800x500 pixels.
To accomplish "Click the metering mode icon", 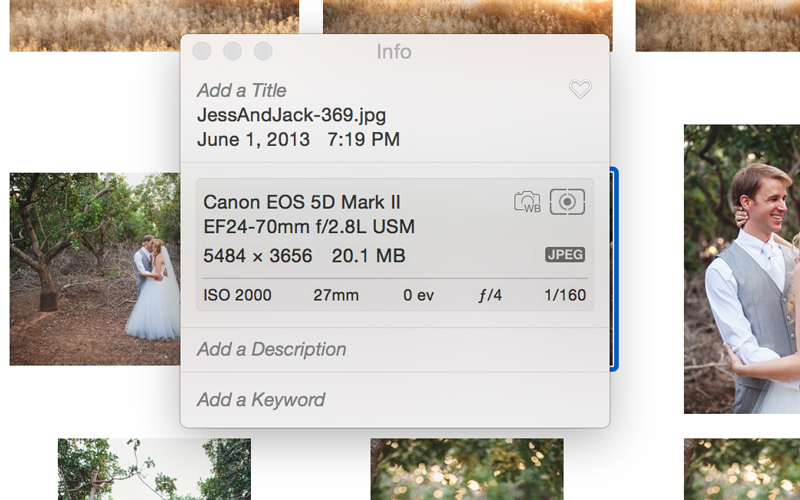I will 567,202.
